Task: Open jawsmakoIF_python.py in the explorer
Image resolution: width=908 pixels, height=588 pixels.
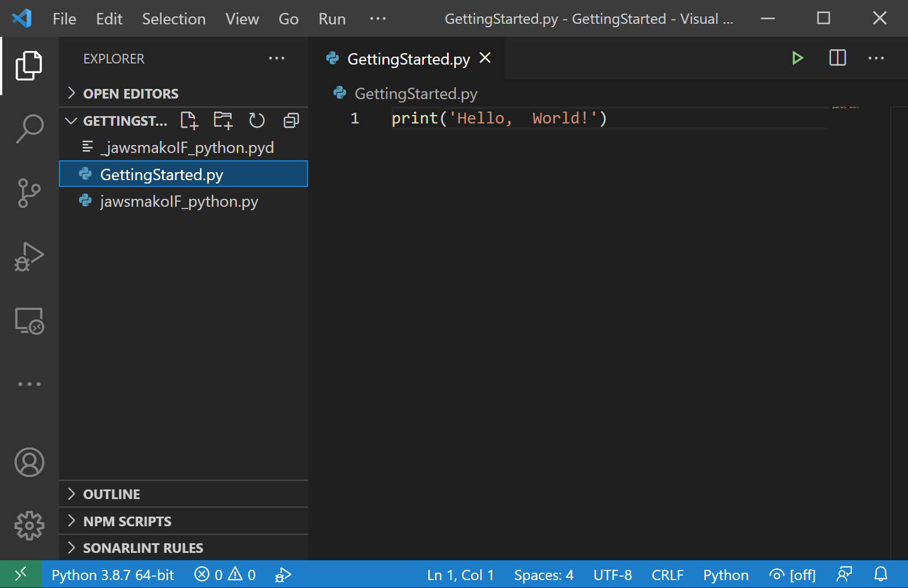Action: pos(179,202)
